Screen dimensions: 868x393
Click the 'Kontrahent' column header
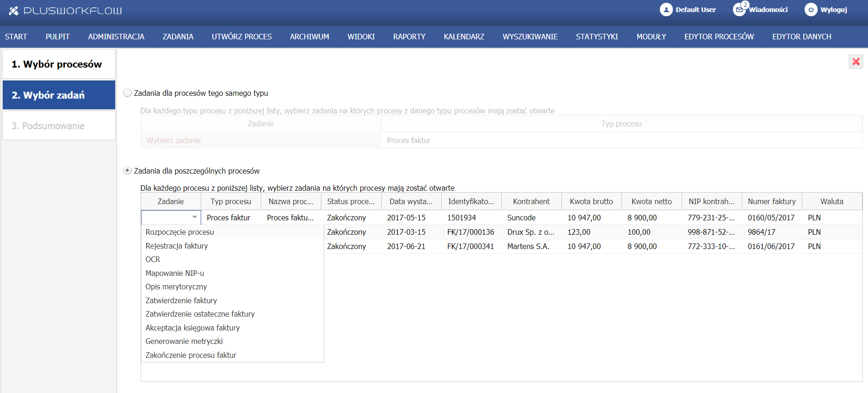pyautogui.click(x=531, y=201)
